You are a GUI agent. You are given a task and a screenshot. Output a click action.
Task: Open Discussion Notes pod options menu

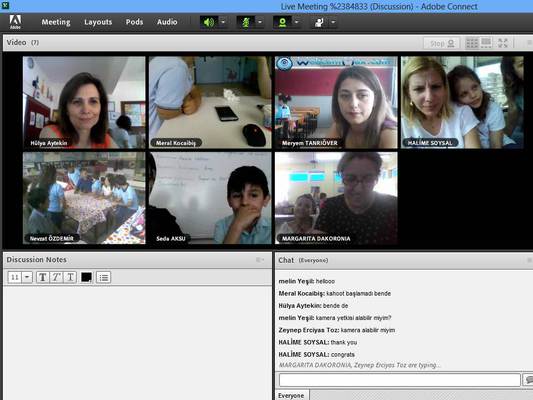pos(260,260)
